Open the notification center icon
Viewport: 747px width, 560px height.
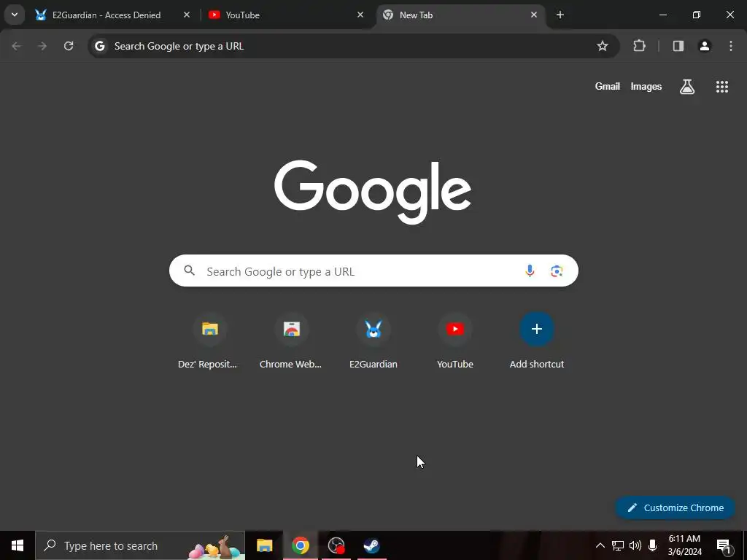pyautogui.click(x=724, y=545)
